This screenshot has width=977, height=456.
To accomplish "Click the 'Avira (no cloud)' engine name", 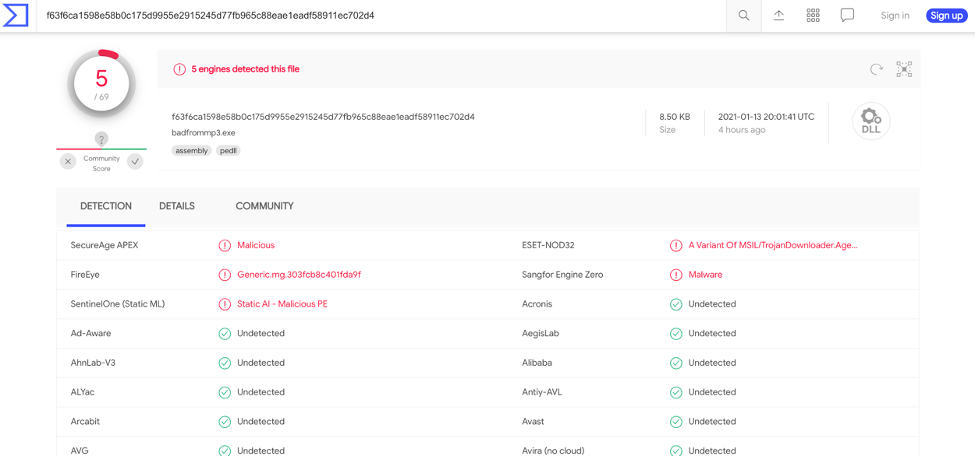I will [553, 451].
